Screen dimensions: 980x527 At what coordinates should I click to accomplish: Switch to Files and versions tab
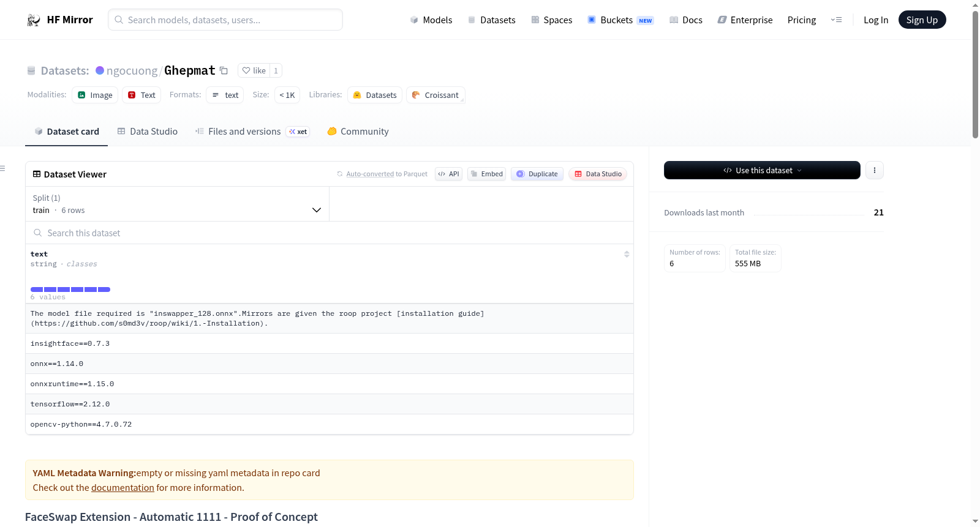tap(252, 132)
